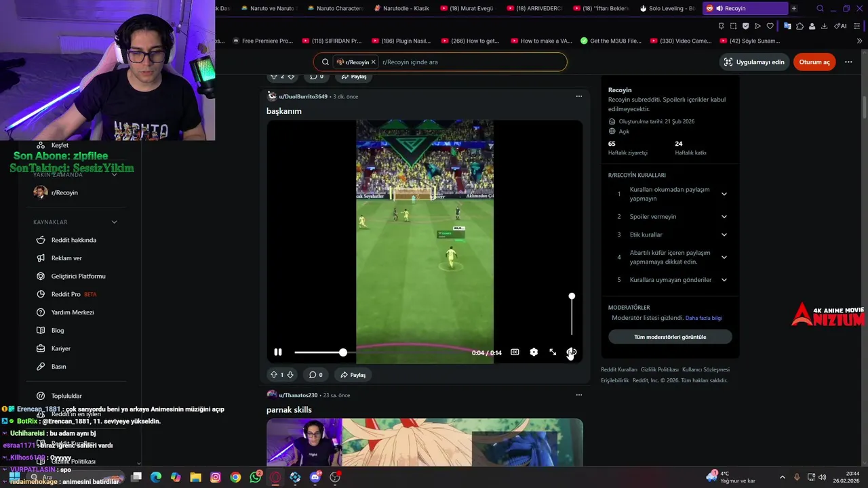Viewport: 868px width, 488px height.
Task: Open comments on başkanım post
Action: [315, 375]
